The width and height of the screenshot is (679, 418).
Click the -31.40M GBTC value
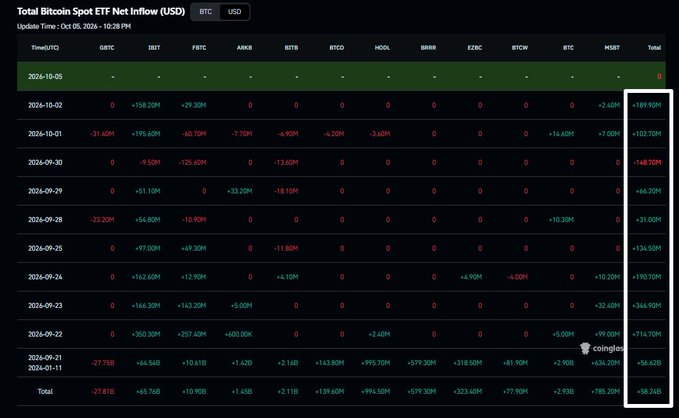[102, 134]
